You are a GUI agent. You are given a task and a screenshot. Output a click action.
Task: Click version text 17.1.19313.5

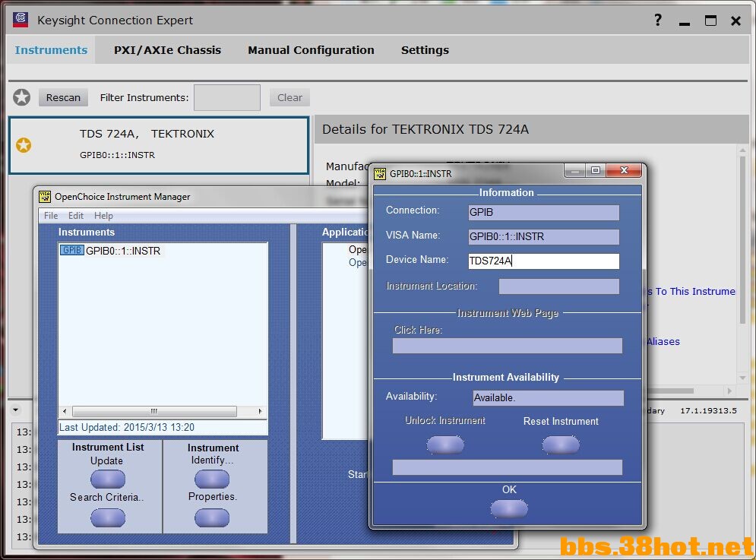pos(708,410)
